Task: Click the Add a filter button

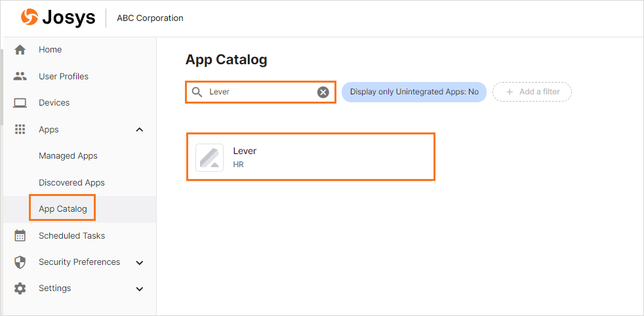Action: (x=533, y=92)
